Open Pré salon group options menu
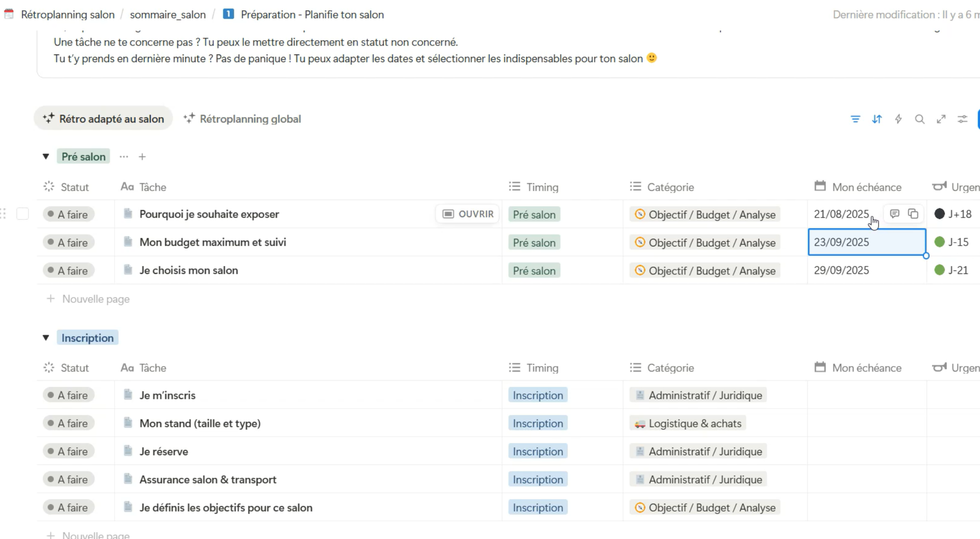The height and width of the screenshot is (539, 980). click(123, 157)
